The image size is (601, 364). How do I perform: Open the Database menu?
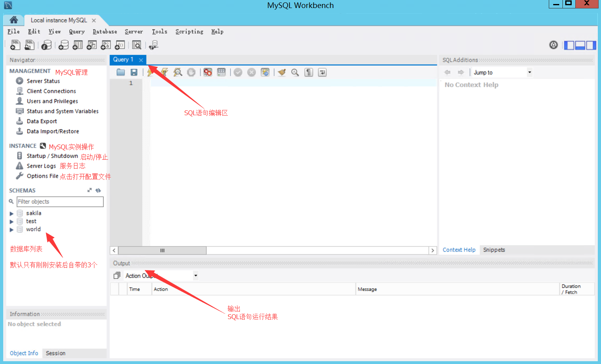tap(104, 31)
